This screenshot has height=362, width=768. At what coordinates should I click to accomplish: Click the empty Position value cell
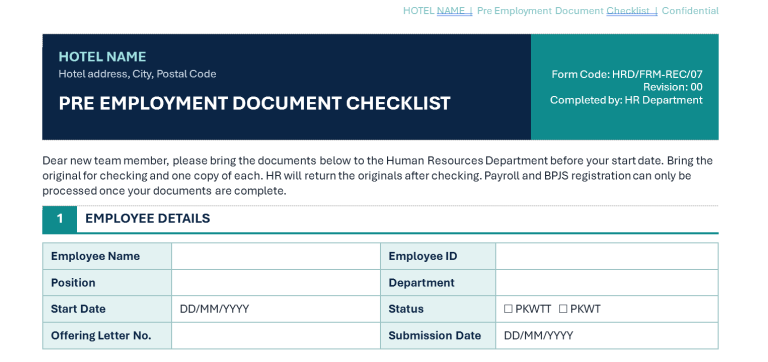(x=276, y=283)
